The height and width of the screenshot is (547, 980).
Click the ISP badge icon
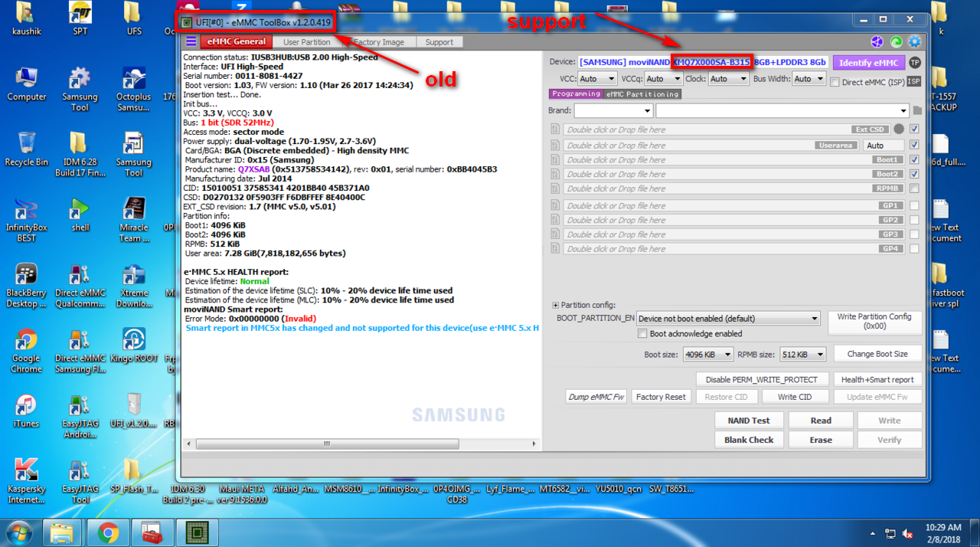click(914, 80)
